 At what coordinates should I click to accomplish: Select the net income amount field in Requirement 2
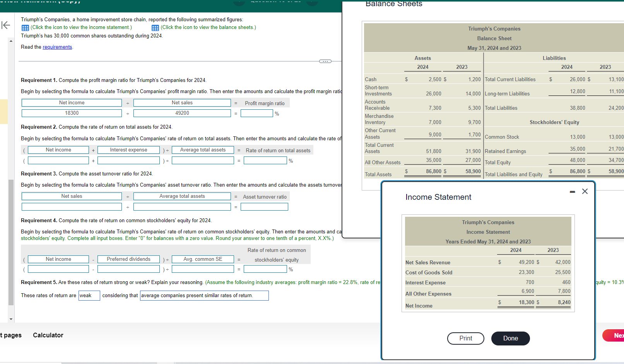(58, 160)
